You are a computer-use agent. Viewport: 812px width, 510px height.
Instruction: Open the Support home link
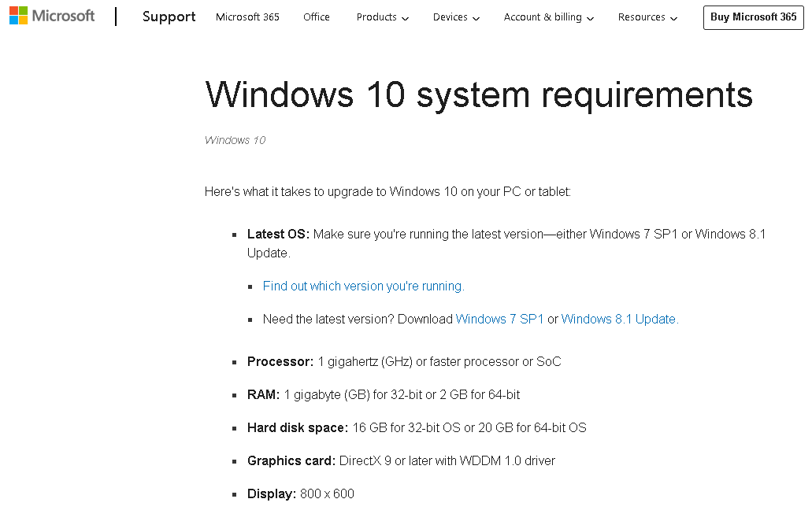click(x=169, y=17)
